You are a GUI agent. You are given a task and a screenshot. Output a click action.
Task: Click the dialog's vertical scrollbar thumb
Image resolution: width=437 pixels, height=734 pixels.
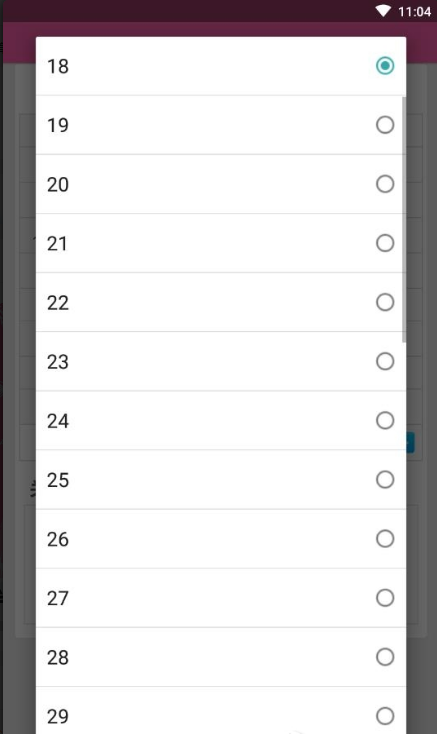tap(404, 219)
